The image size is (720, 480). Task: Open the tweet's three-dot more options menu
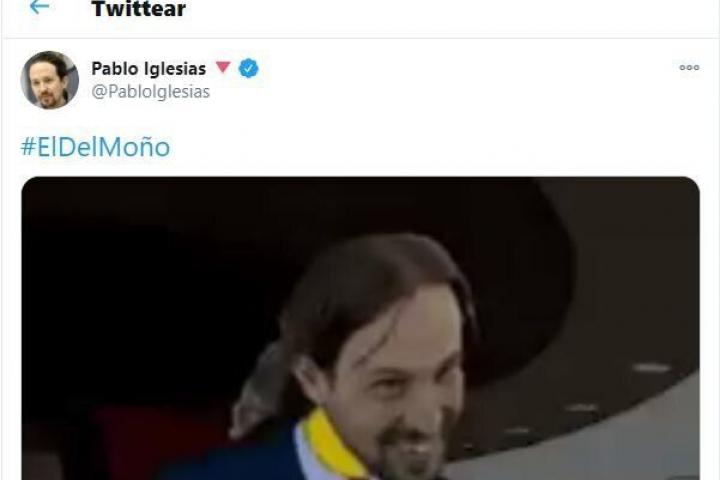click(689, 68)
